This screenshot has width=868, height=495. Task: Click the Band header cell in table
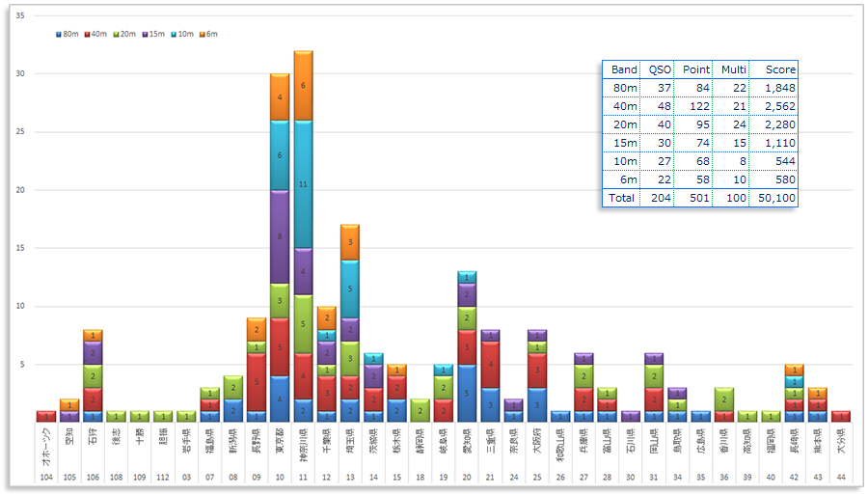[x=623, y=69]
